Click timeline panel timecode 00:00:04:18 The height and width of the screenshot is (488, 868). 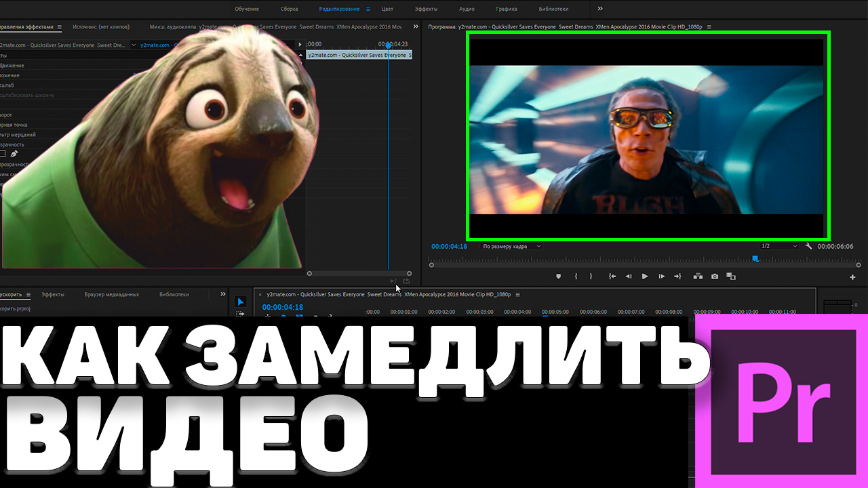283,307
